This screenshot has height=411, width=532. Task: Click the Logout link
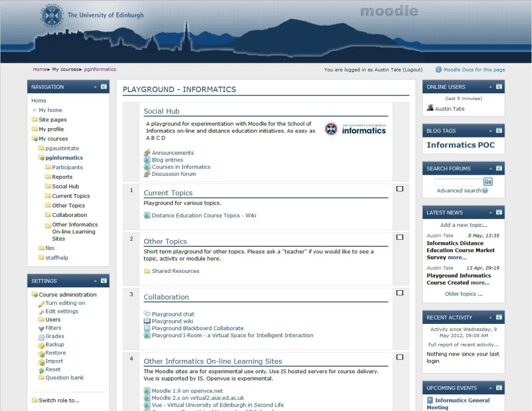click(412, 70)
